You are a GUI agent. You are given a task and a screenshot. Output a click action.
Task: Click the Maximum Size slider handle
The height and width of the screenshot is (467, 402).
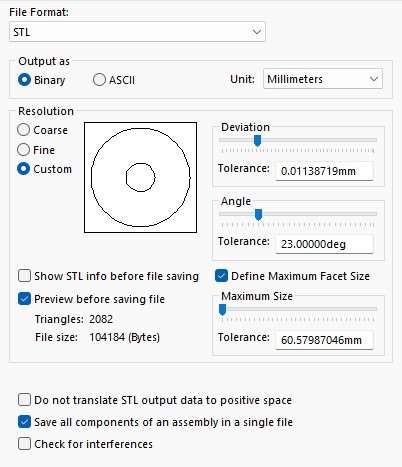(223, 310)
